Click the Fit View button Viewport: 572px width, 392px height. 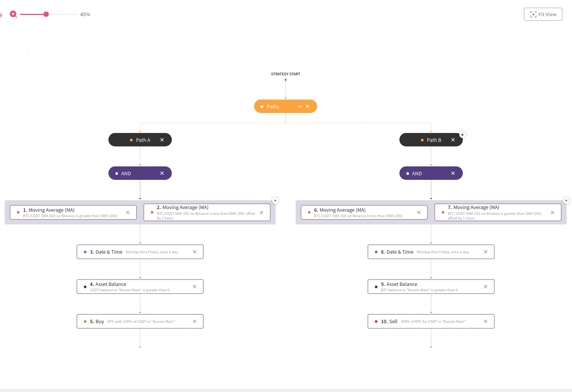click(543, 14)
